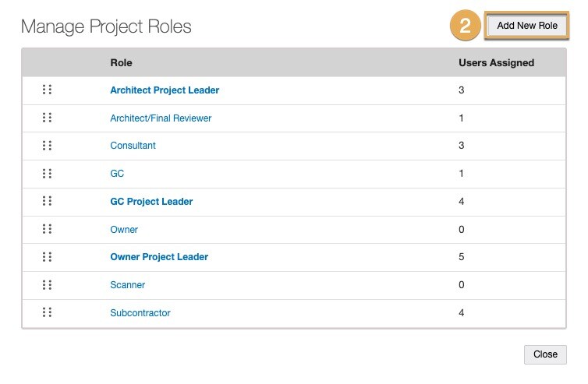This screenshot has width=588, height=384.
Task: Open the GC Project Leader role
Action: (151, 202)
